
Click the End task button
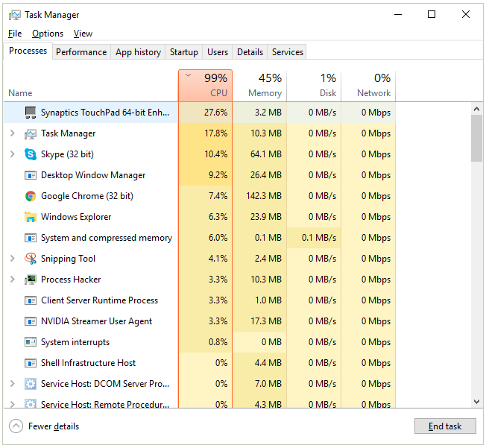tap(445, 426)
